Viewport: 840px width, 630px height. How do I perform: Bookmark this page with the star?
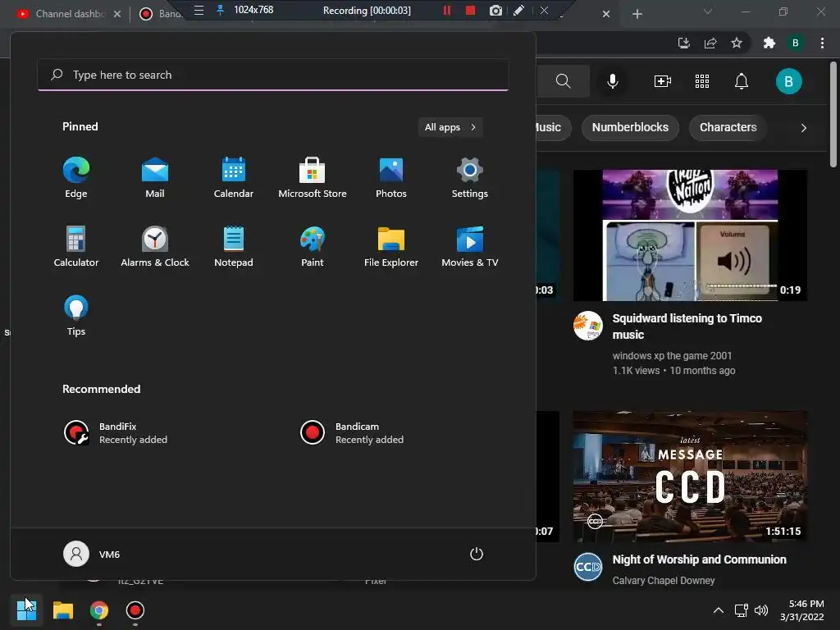click(737, 43)
